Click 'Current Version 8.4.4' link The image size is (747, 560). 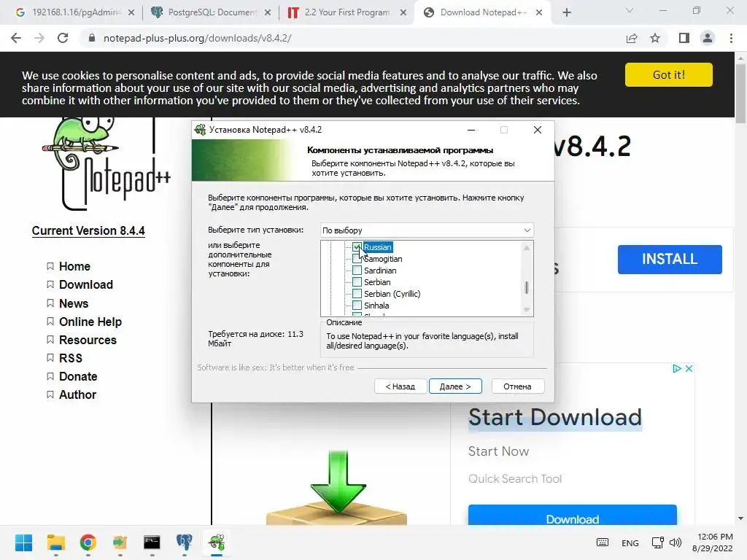(88, 230)
